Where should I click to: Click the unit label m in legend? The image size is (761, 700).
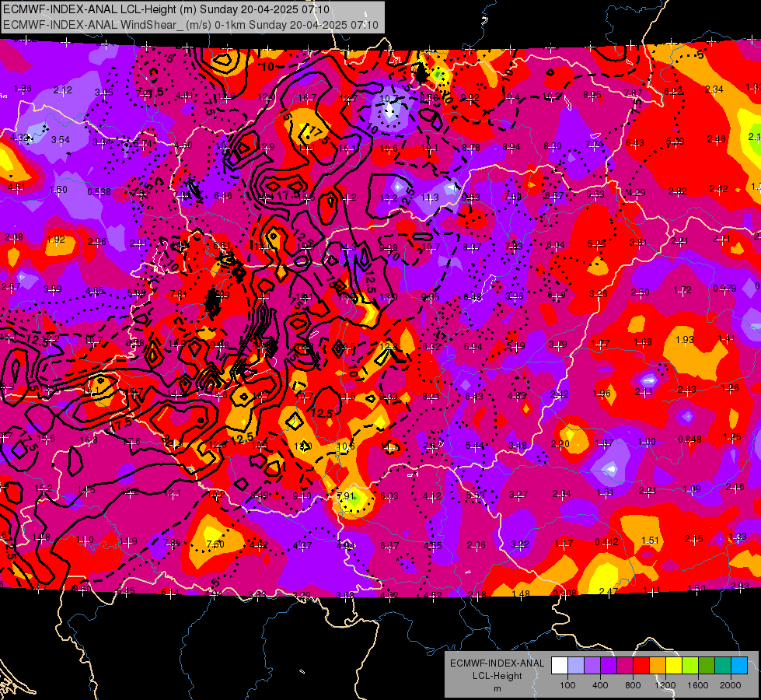pyautogui.click(x=497, y=689)
